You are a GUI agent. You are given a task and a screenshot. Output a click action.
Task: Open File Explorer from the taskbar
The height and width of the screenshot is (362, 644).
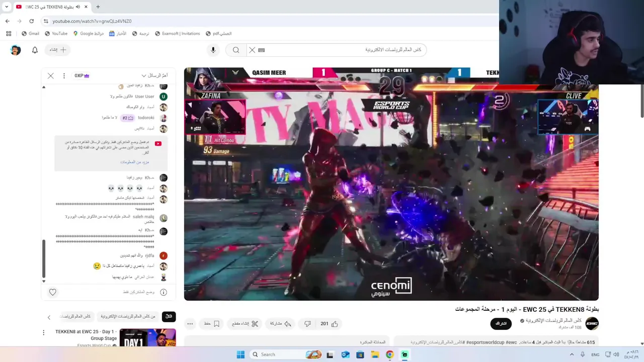tap(375, 354)
